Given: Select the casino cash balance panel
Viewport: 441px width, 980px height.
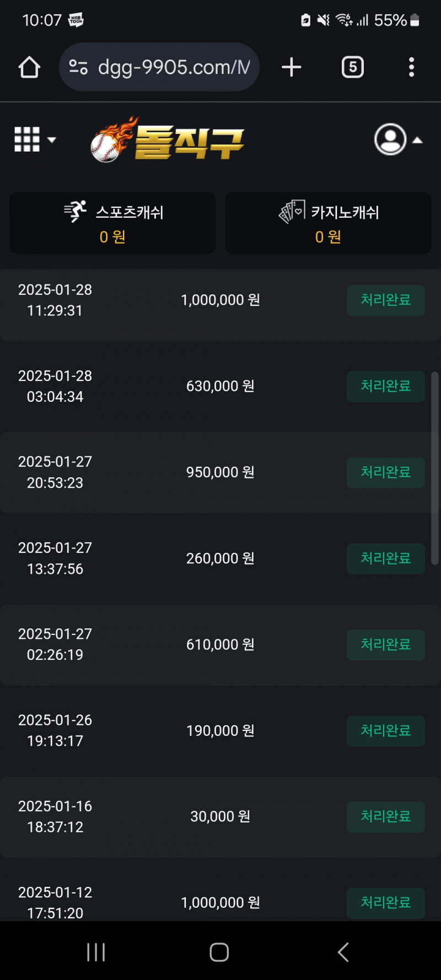Looking at the screenshot, I should (328, 223).
